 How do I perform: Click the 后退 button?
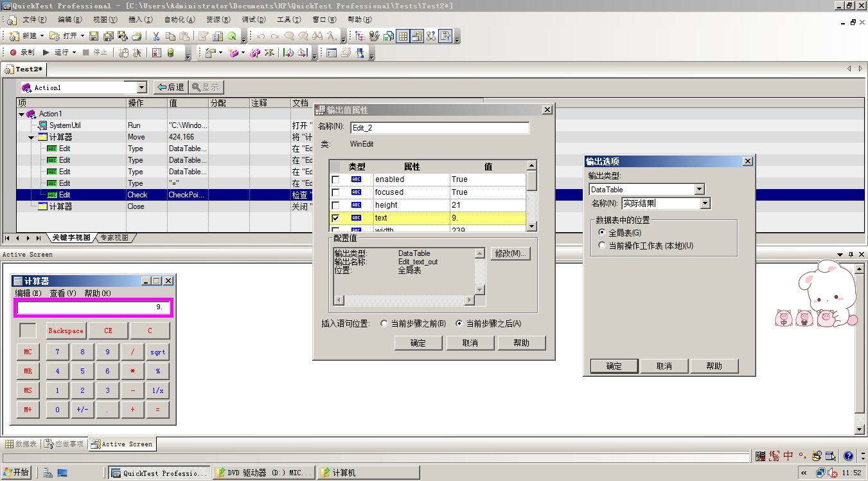tap(170, 87)
